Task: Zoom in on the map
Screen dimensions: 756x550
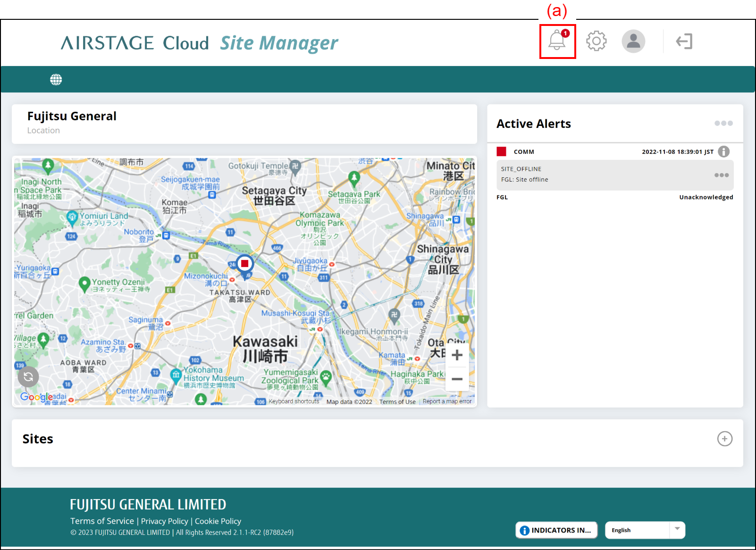Action: pyautogui.click(x=457, y=355)
